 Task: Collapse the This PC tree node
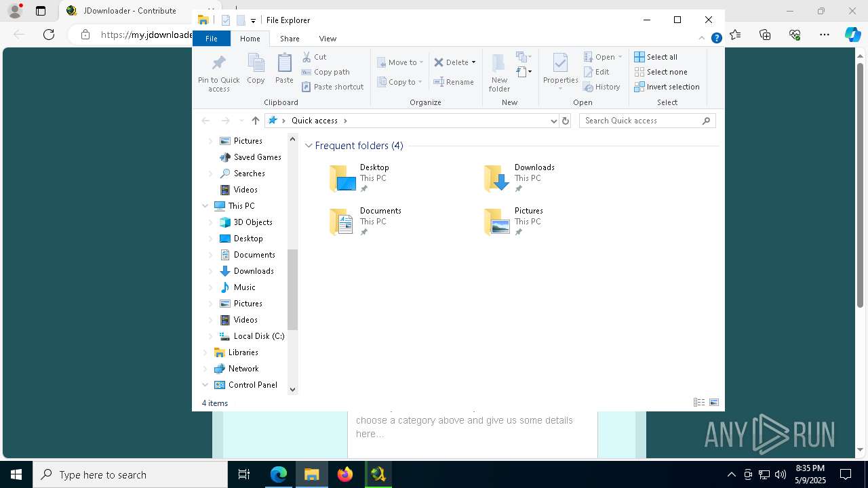pos(205,206)
